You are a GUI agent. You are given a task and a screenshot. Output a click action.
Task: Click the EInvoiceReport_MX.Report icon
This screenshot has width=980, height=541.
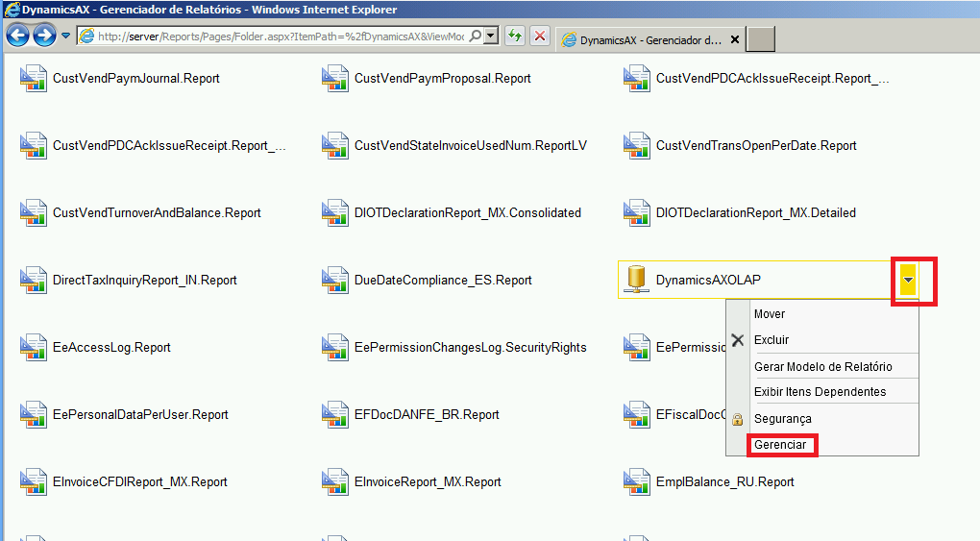[335, 482]
